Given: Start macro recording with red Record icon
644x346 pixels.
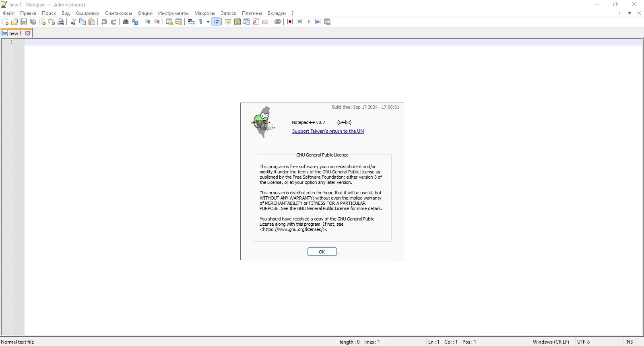Looking at the screenshot, I should [290, 22].
